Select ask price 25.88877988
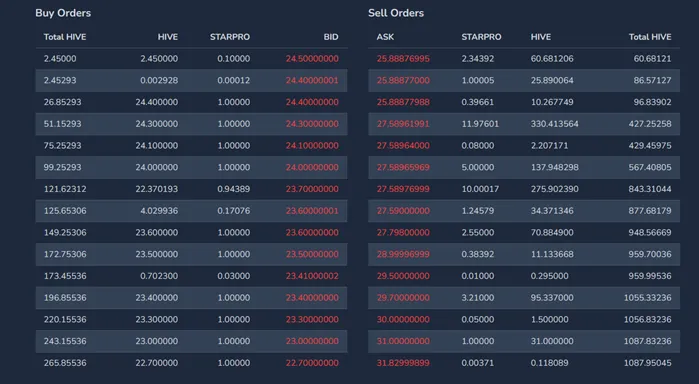699x384 pixels. [403, 102]
